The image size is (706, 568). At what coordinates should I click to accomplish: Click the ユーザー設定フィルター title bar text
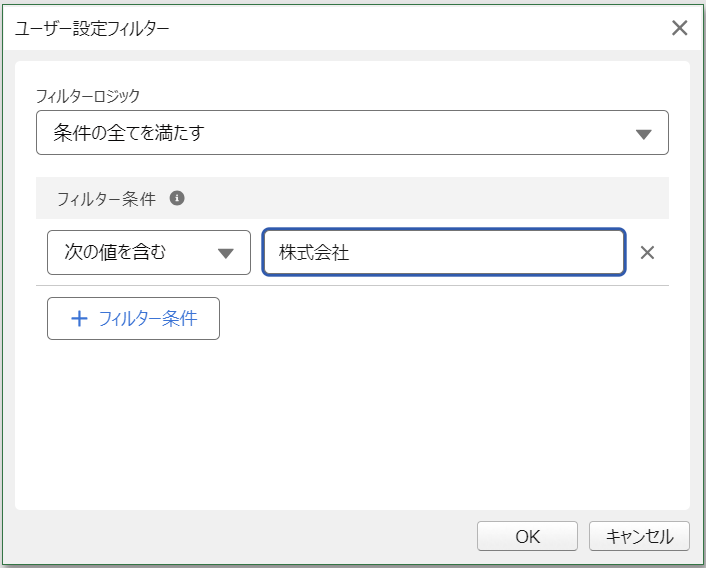92,28
